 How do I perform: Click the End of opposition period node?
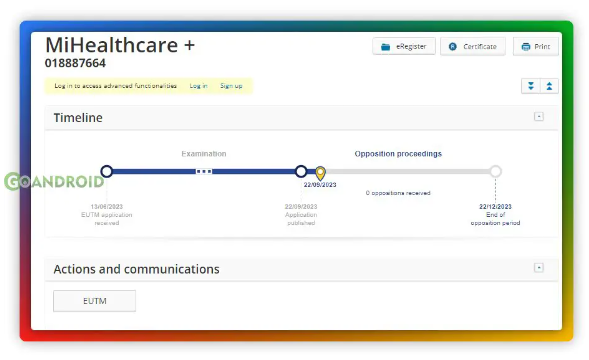(x=495, y=171)
